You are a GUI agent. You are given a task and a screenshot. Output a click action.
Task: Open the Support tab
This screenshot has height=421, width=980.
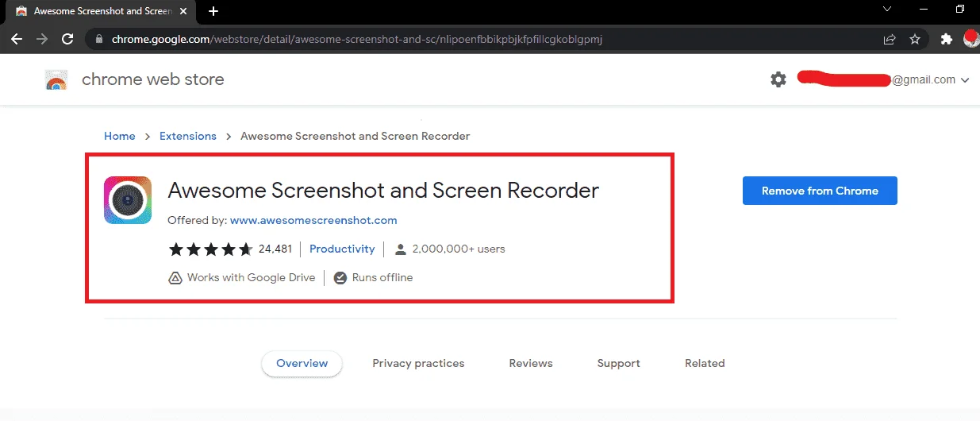tap(618, 364)
